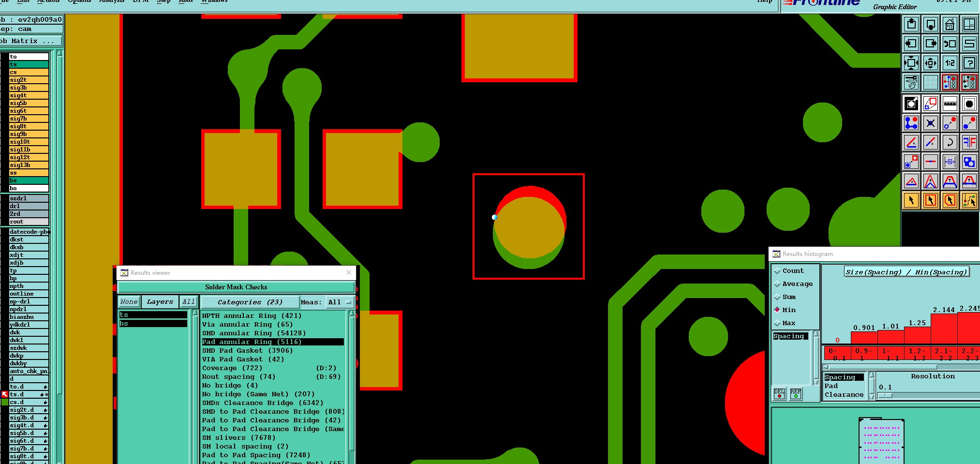
Task: Click the pan up view icon
Action: pos(911,24)
